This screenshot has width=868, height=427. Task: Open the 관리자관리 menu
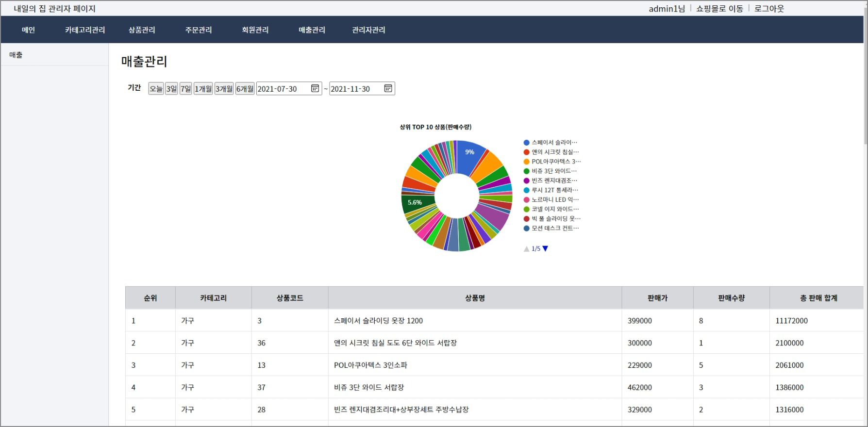click(369, 30)
